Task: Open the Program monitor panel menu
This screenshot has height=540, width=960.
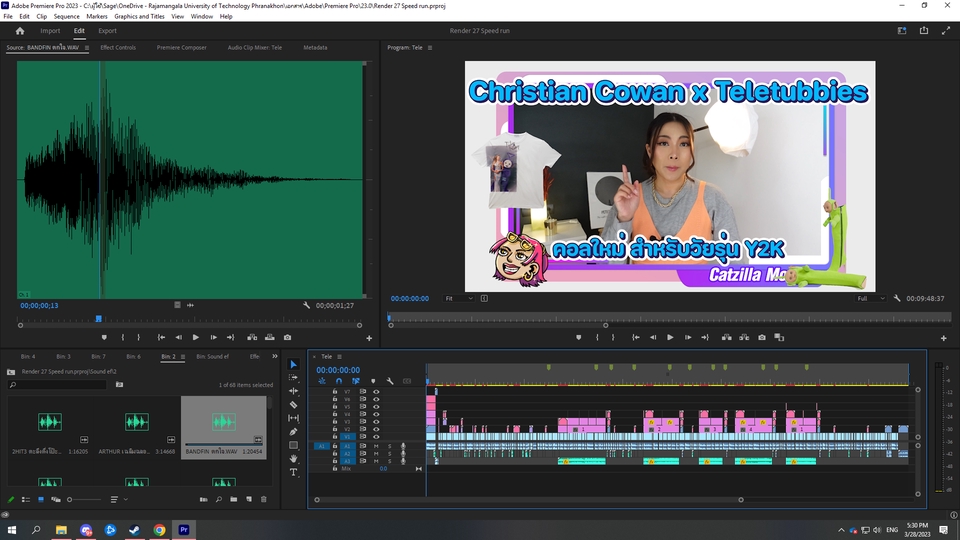Action: (x=430, y=48)
